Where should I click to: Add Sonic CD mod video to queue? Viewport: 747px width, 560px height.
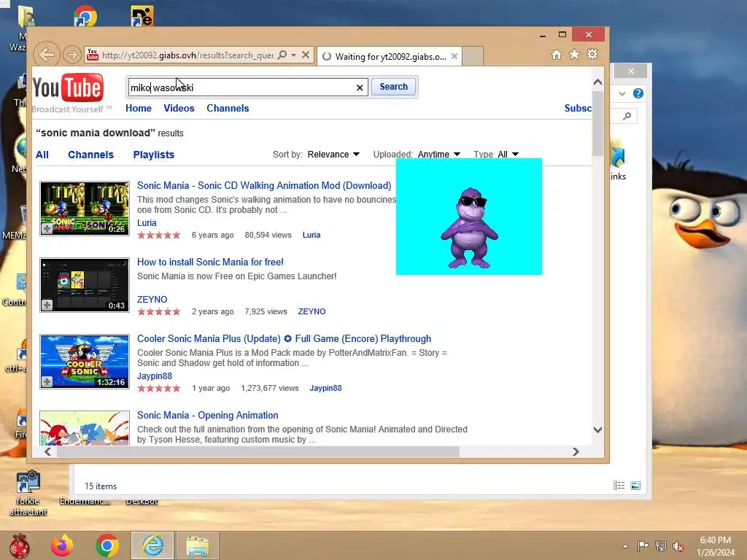47,229
